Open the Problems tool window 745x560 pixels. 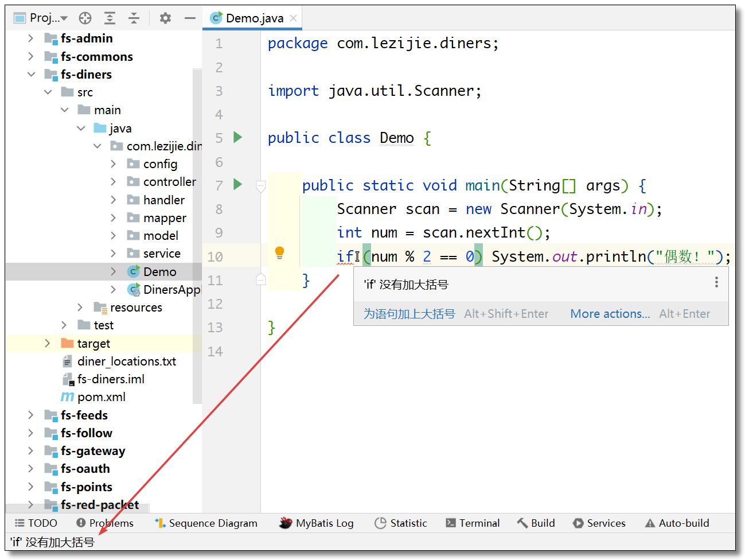[x=105, y=523]
